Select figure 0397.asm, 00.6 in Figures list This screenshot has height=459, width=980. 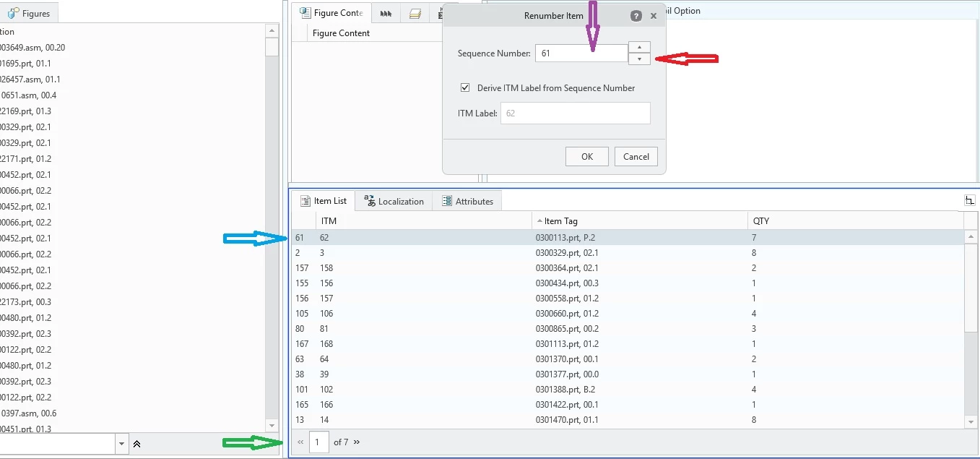[132, 413]
